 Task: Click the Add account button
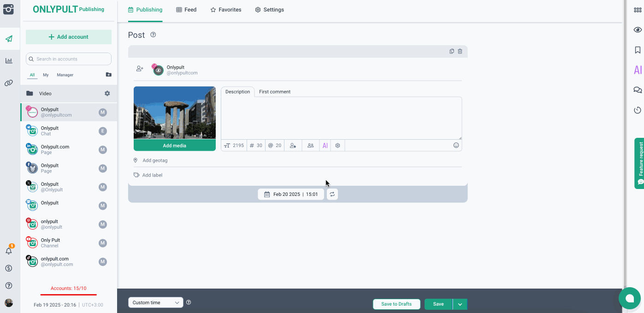pyautogui.click(x=69, y=37)
